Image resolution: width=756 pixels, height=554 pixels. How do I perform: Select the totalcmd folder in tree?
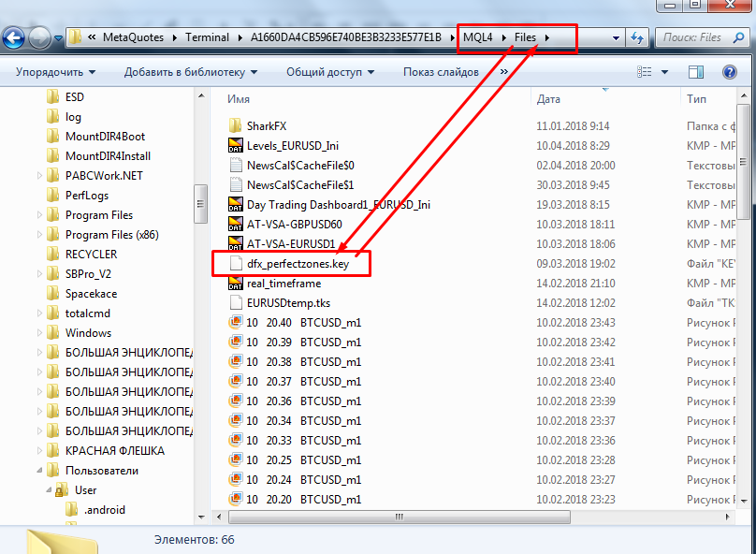[88, 313]
